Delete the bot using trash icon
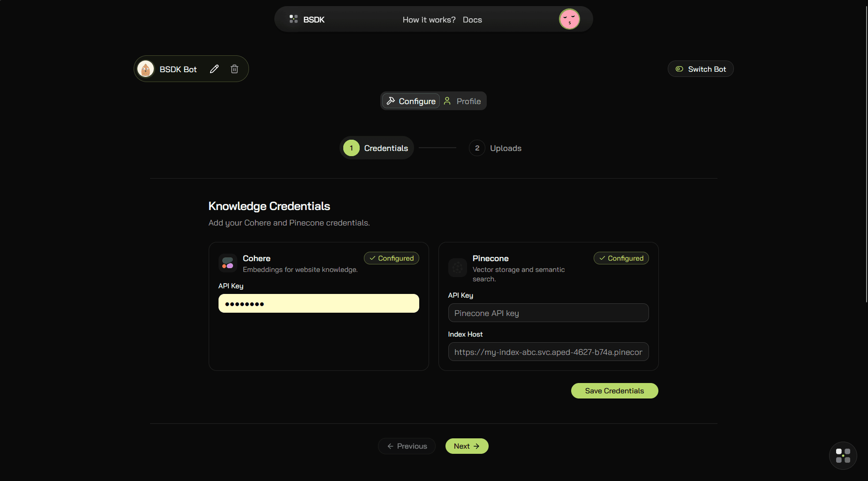The image size is (868, 481). click(234, 69)
